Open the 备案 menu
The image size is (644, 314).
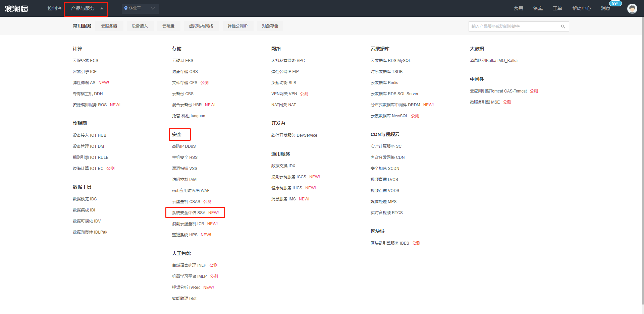(538, 8)
